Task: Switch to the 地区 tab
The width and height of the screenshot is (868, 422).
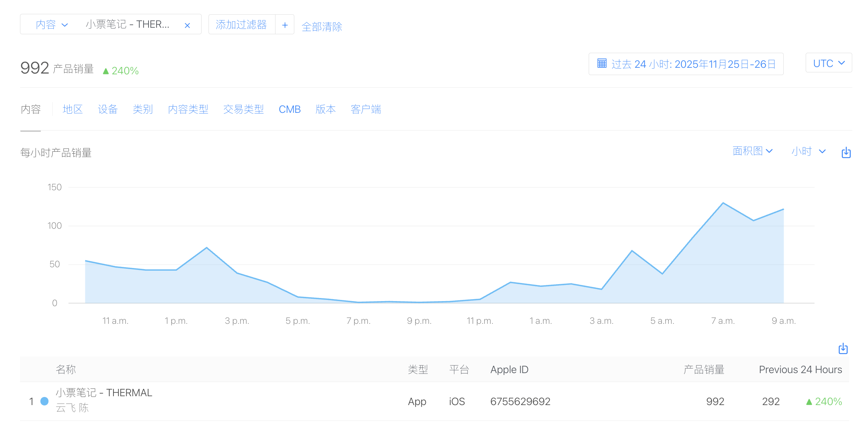Action: tap(73, 109)
